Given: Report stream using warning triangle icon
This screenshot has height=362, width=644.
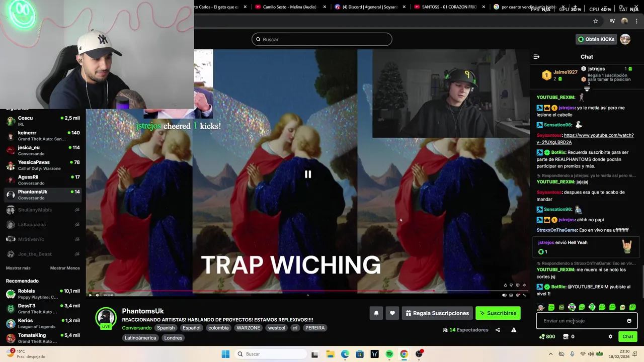Looking at the screenshot, I should [514, 330].
